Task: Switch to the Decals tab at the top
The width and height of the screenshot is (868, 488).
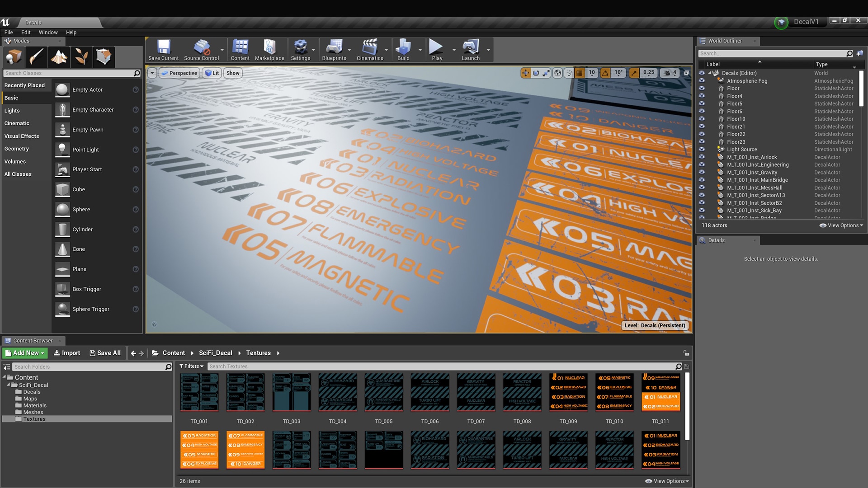Action: (x=33, y=22)
